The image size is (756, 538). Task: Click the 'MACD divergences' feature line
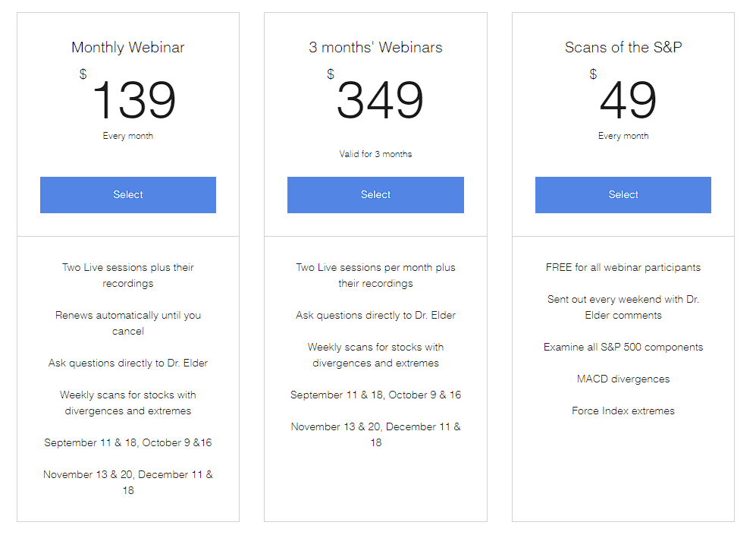click(623, 379)
